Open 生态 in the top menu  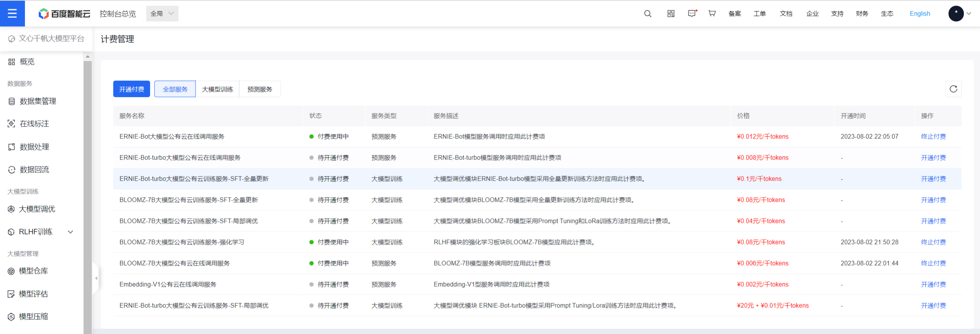[x=887, y=13]
